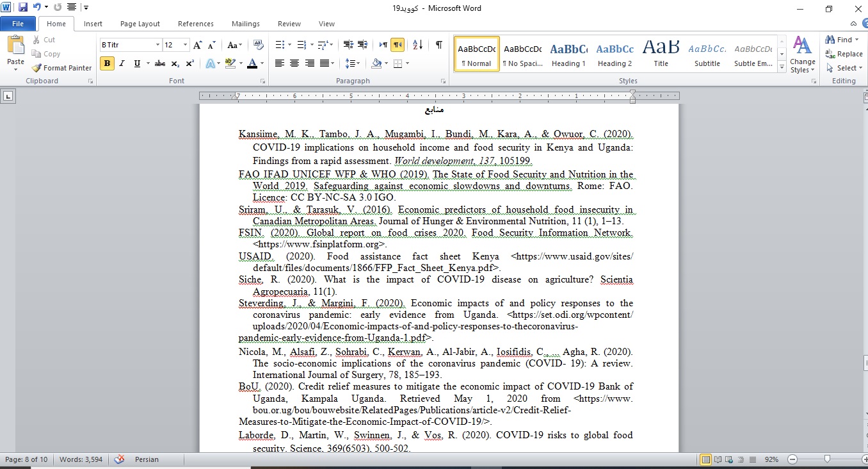Toggle Bold formatting off

click(107, 63)
